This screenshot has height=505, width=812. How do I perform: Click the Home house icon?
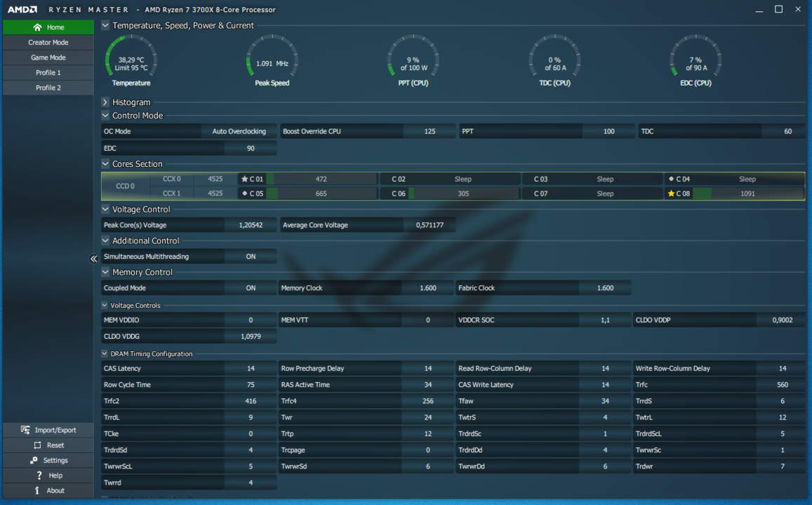click(37, 27)
